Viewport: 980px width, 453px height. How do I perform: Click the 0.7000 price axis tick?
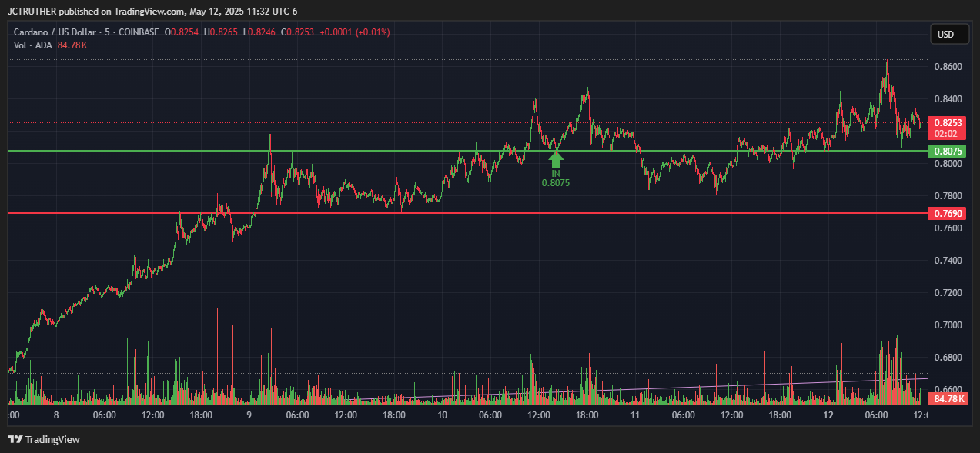tap(948, 325)
